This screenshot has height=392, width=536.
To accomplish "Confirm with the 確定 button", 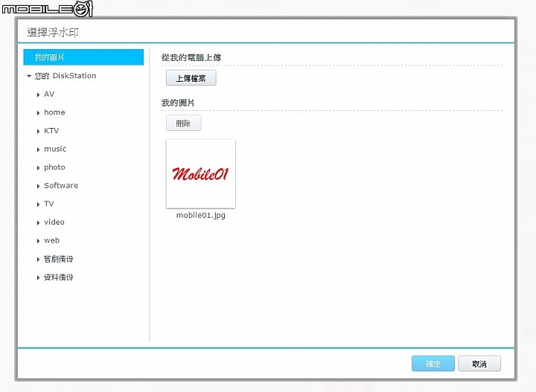I will coord(433,364).
